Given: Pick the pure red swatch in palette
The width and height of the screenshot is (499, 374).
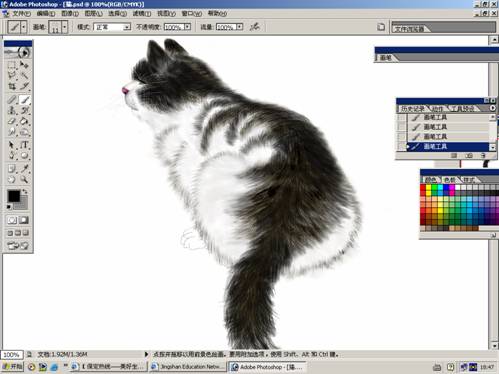Looking at the screenshot, I should (423, 188).
